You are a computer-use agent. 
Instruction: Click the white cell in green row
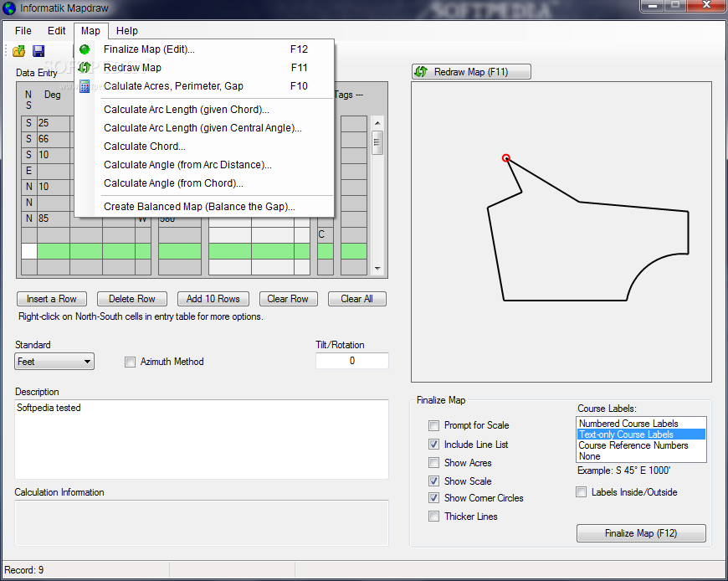click(x=28, y=251)
